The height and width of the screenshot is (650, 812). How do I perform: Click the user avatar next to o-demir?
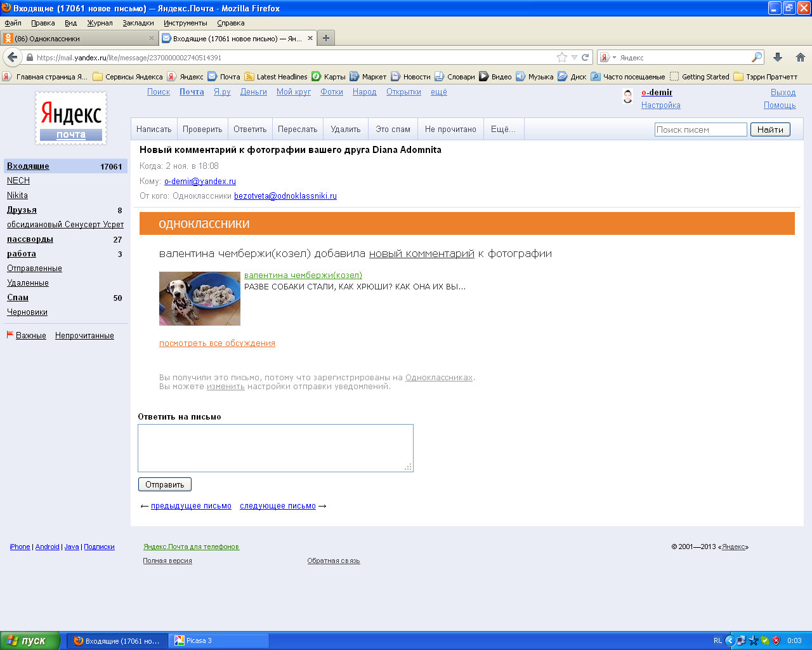[628, 96]
